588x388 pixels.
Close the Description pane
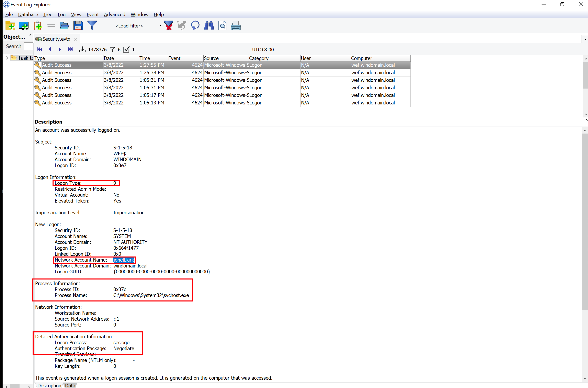click(x=586, y=120)
